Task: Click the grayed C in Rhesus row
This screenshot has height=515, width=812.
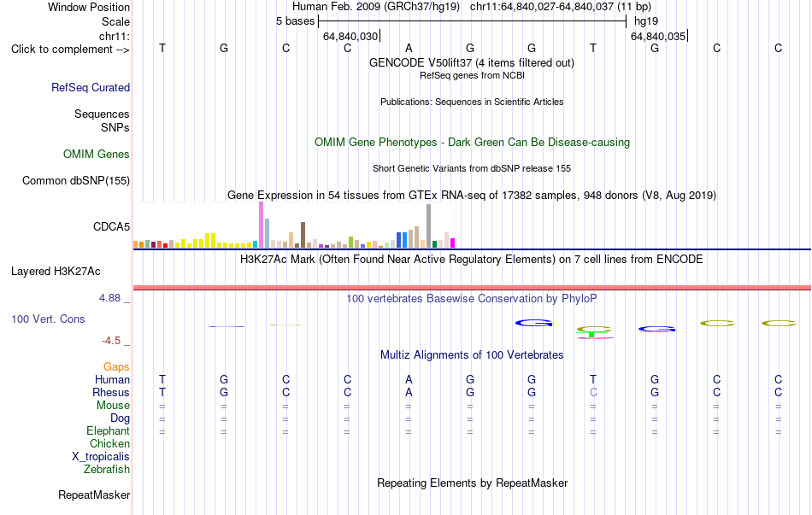Action: pos(593,392)
